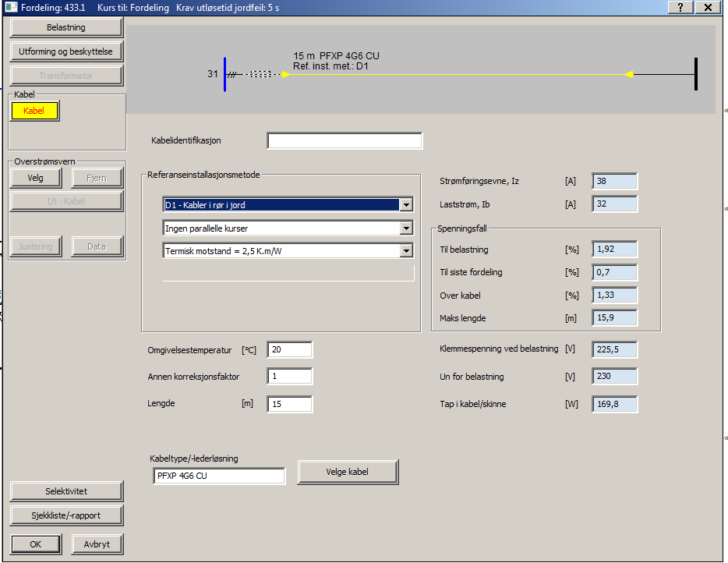Image resolution: width=728 pixels, height=563 pixels.
Task: Open the D1 - Kabler i rør i jord dropdown
Action: (x=406, y=205)
